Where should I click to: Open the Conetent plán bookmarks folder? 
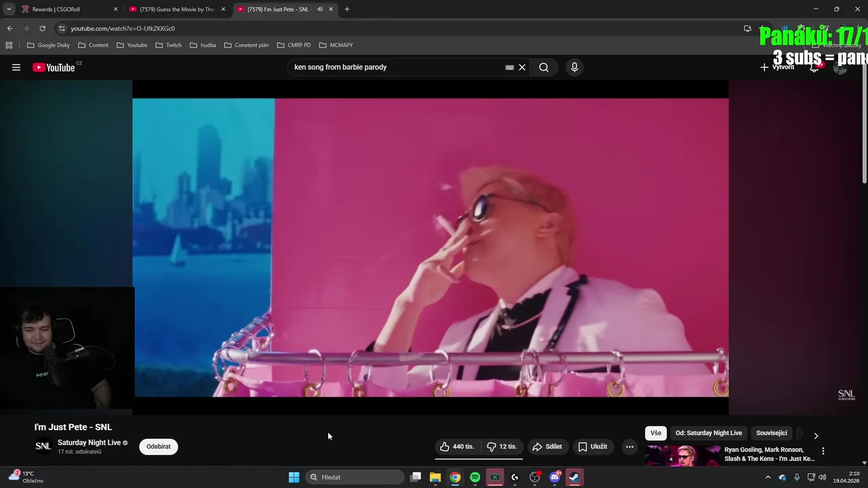pos(247,45)
